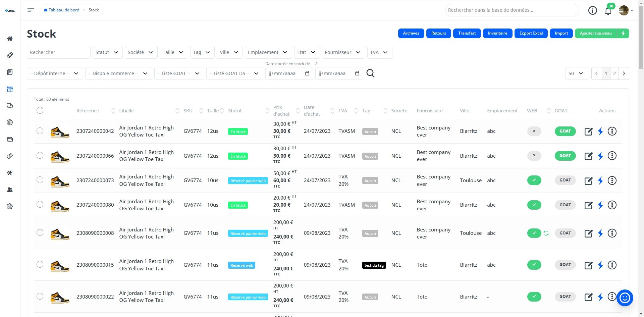Click the 'test du tag' tag label
This screenshot has width=644, height=317.
coord(374,265)
